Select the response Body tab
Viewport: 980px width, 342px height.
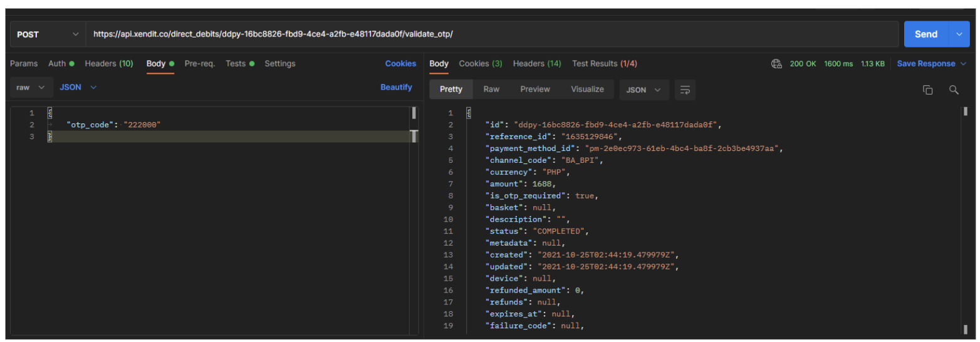(x=439, y=63)
